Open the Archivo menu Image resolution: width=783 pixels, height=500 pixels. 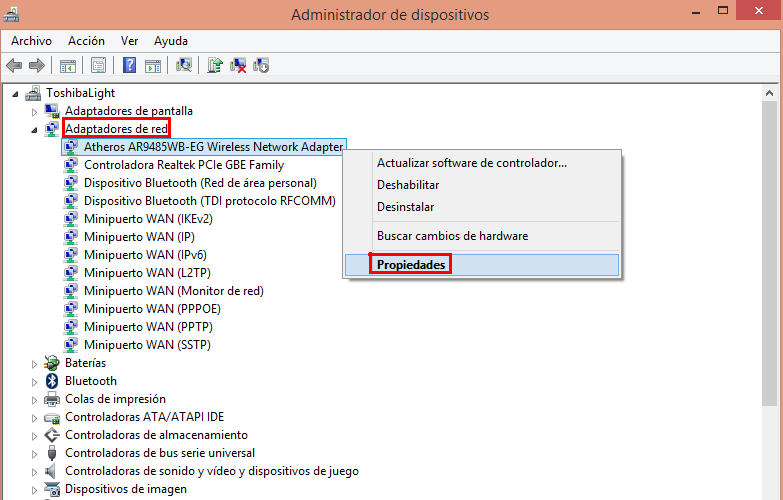coord(31,41)
